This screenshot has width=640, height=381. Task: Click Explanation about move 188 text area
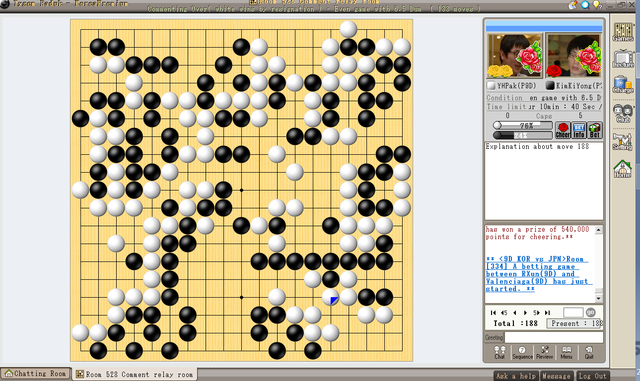pyautogui.click(x=544, y=181)
